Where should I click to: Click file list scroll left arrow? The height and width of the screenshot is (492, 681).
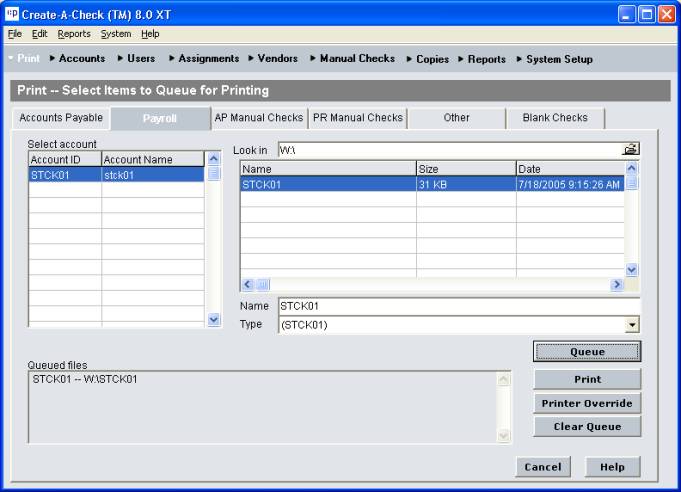(248, 284)
